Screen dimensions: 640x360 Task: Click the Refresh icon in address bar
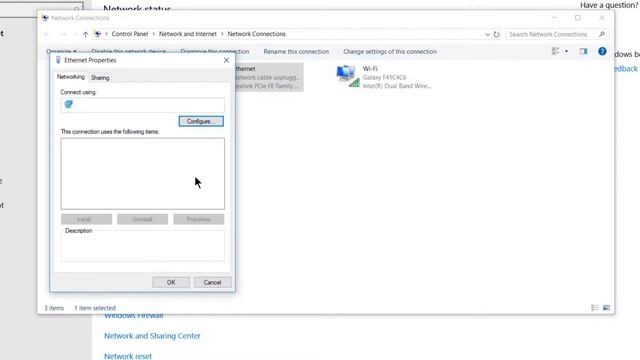click(x=496, y=34)
